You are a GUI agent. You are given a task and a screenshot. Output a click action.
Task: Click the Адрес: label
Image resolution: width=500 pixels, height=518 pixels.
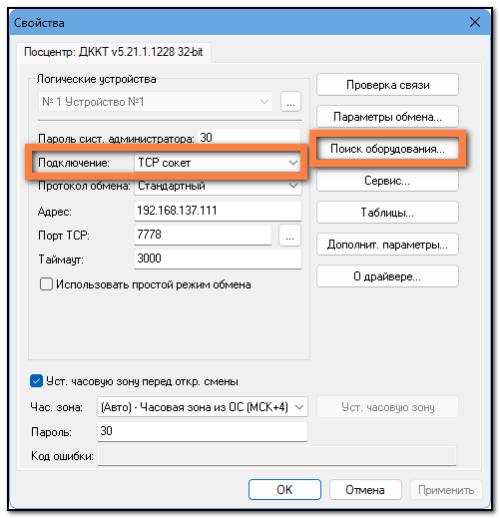click(54, 212)
